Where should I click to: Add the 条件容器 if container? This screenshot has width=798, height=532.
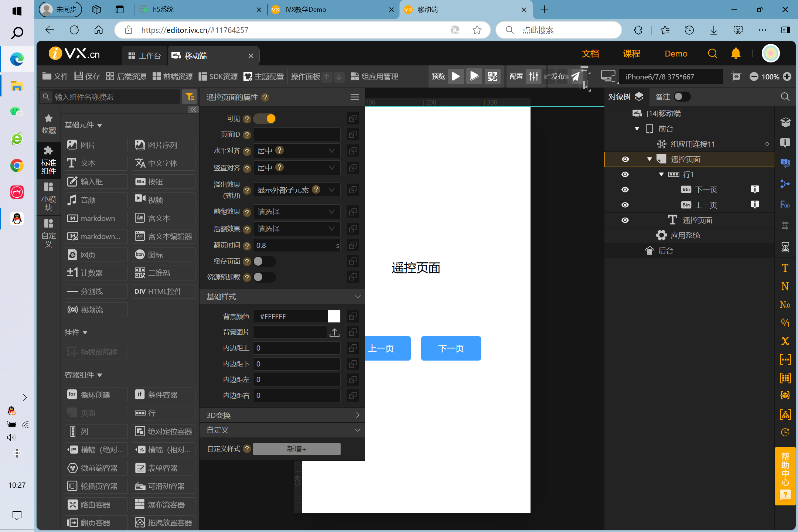pos(164,395)
